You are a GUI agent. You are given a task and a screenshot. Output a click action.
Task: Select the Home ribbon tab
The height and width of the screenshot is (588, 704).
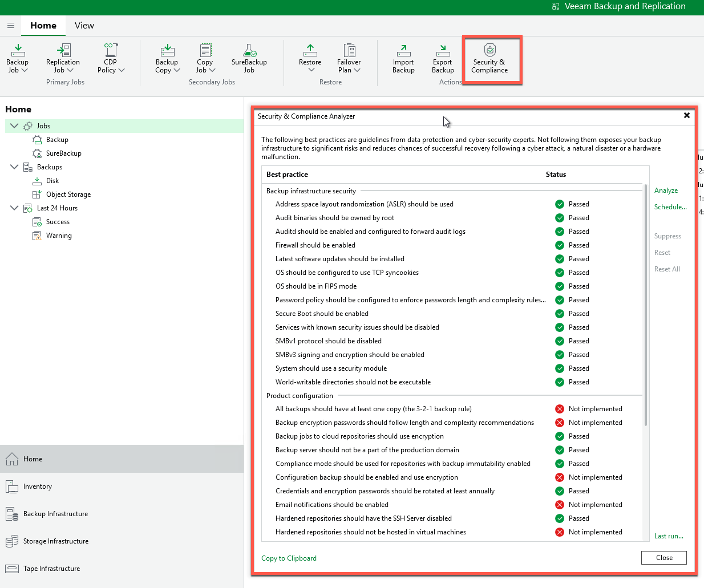pos(43,26)
